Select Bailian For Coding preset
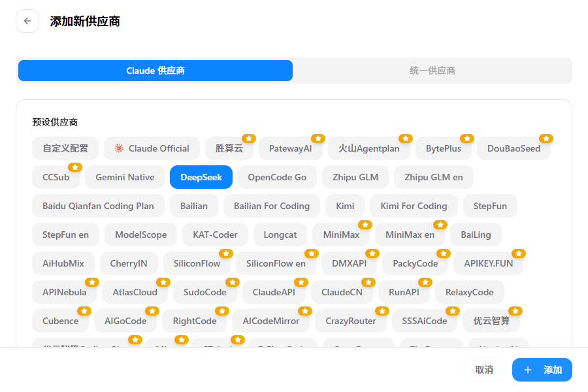 [272, 206]
